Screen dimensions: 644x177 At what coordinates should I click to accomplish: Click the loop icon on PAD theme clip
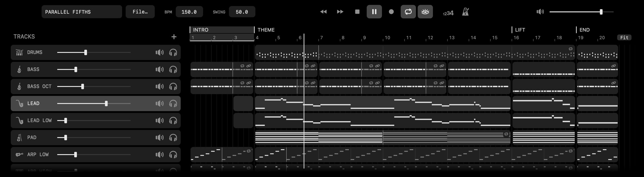coord(506,134)
